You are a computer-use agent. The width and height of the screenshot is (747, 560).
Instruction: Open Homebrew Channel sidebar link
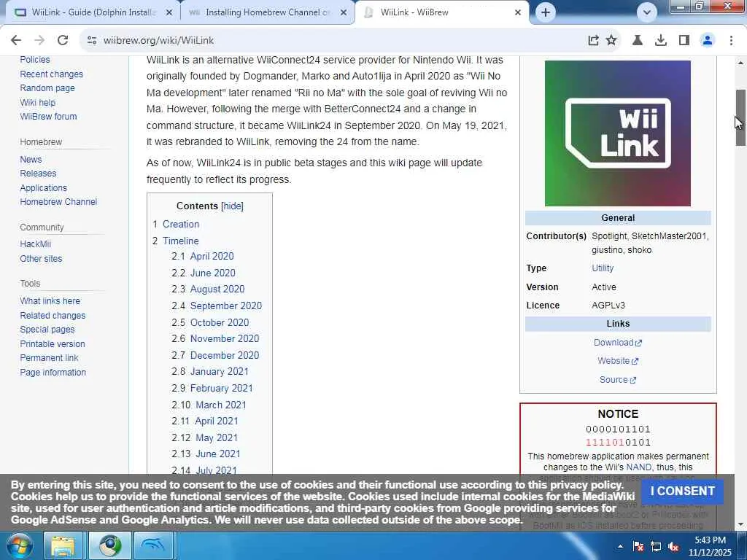pos(58,202)
